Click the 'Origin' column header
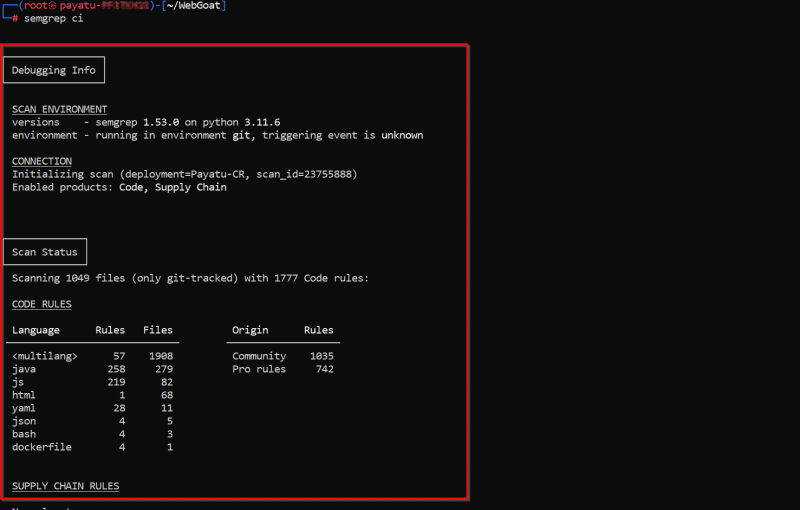The width and height of the screenshot is (800, 510). (250, 330)
